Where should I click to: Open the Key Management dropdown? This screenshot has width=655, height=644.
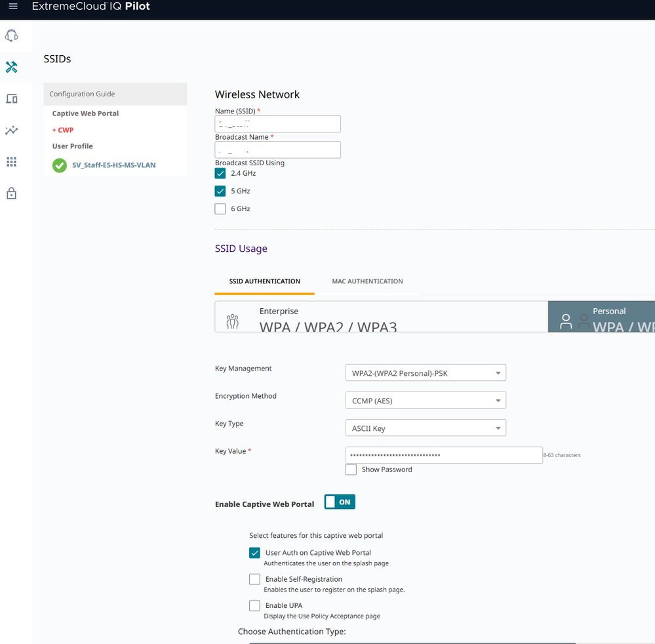[x=425, y=373]
